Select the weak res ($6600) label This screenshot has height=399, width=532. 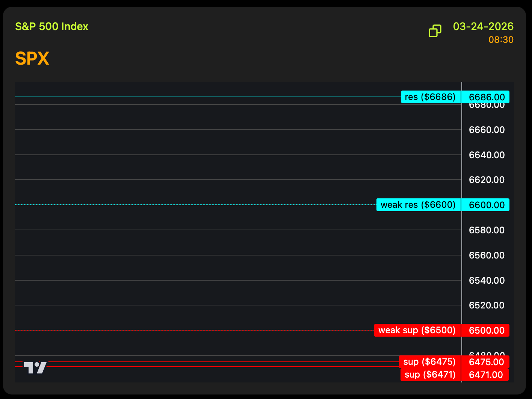coord(418,205)
